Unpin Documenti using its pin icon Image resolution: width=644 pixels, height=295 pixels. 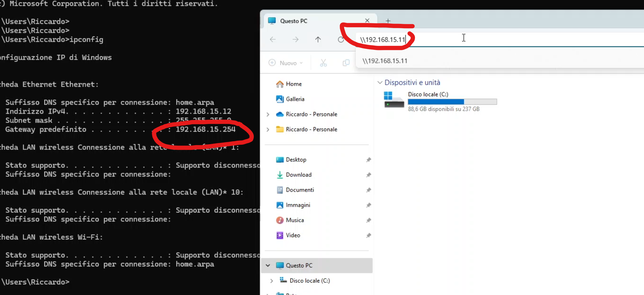point(368,190)
